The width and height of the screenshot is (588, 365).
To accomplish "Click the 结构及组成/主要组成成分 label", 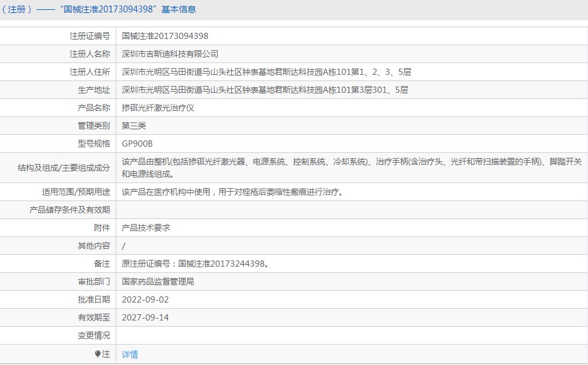I will tap(64, 168).
